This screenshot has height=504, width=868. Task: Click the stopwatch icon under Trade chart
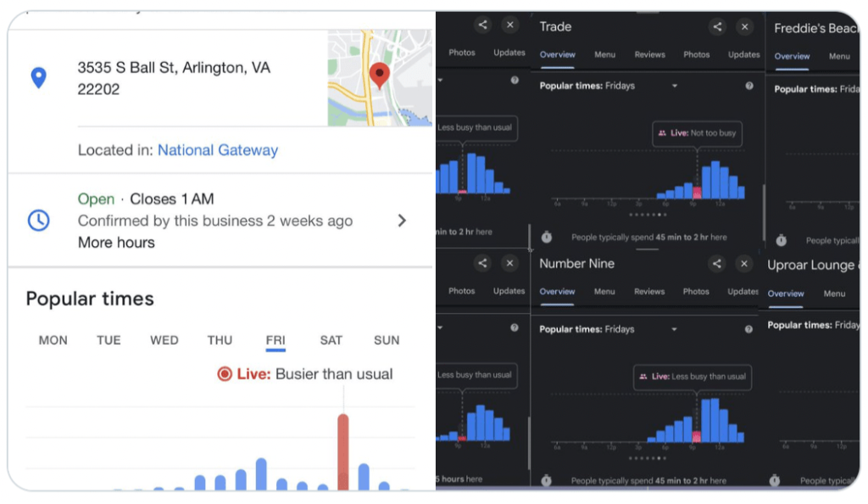[x=547, y=238]
